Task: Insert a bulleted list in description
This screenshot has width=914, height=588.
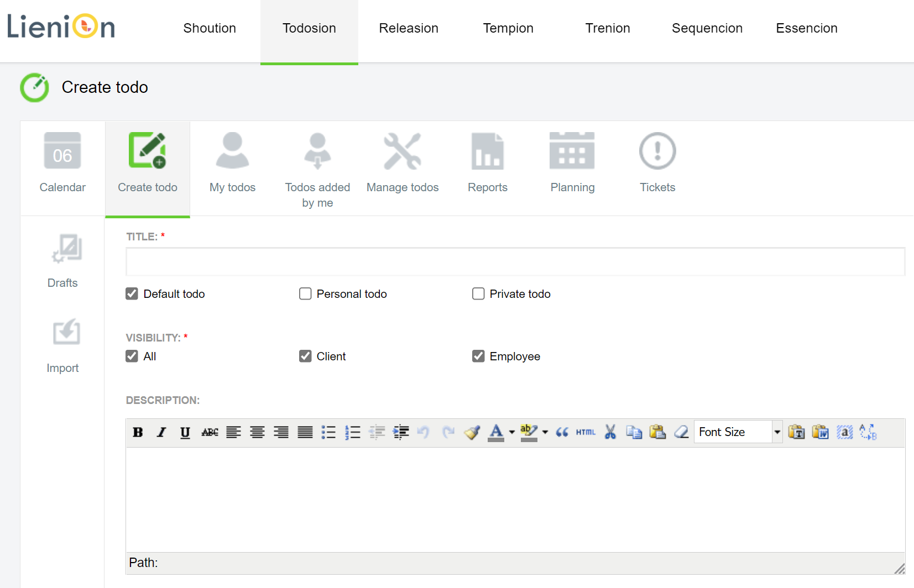Action: pos(328,432)
